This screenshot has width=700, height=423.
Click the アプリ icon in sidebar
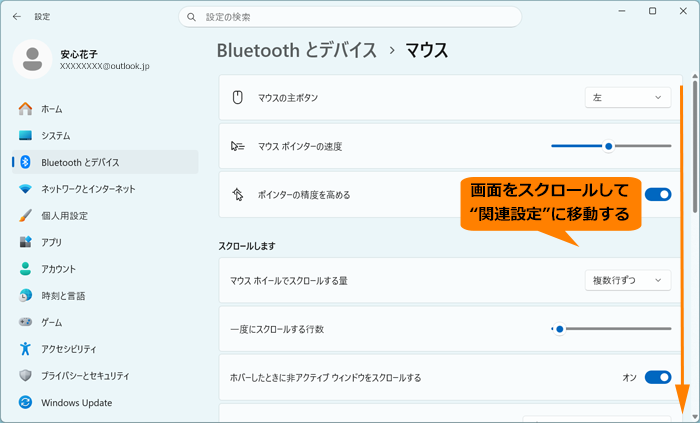click(x=25, y=242)
